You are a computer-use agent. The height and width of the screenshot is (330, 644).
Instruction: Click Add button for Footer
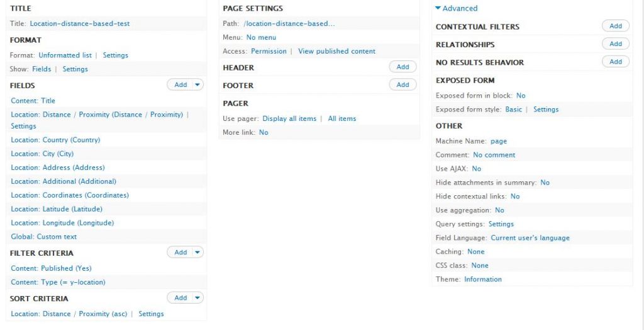click(x=402, y=84)
